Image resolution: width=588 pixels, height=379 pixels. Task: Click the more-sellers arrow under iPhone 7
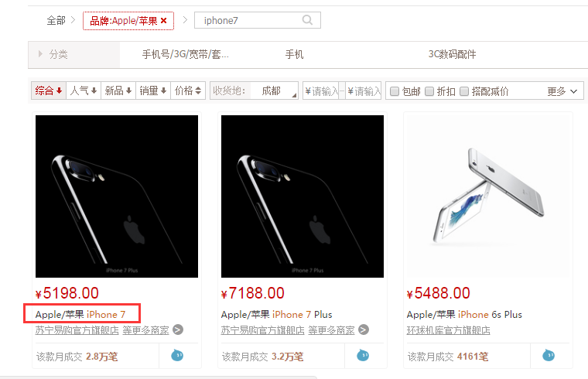pos(178,330)
